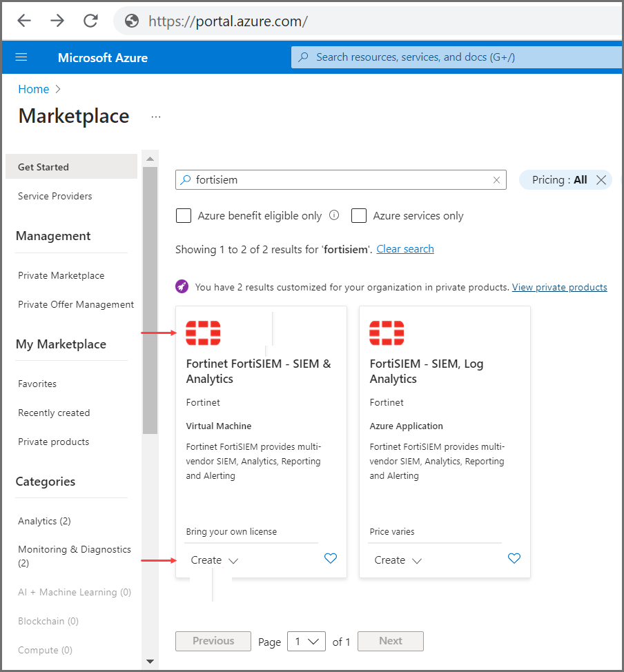Open the Azure search resources bar
This screenshot has width=624, height=672.
click(x=456, y=57)
